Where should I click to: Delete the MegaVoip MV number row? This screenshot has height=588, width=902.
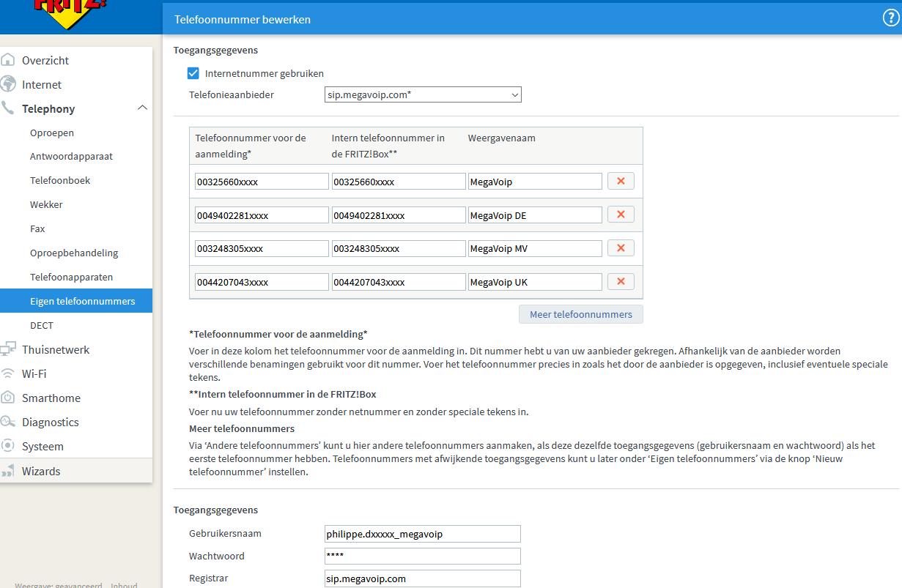click(621, 248)
